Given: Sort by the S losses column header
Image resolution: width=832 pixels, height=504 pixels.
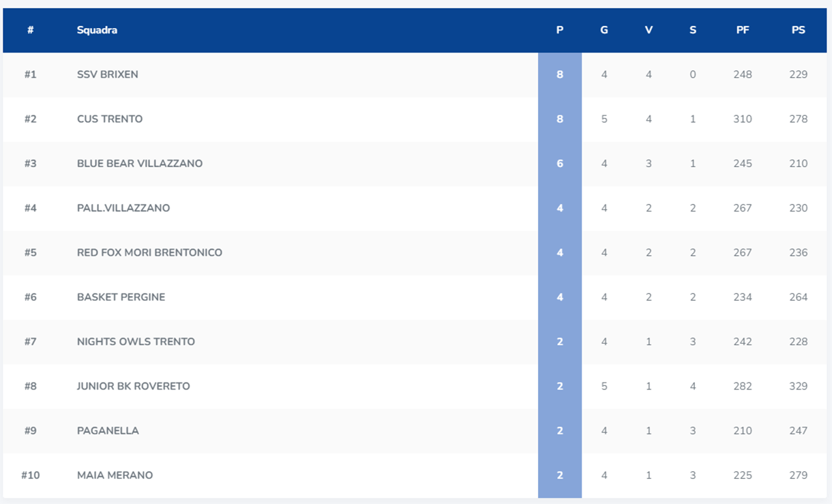Looking at the screenshot, I should [x=693, y=30].
